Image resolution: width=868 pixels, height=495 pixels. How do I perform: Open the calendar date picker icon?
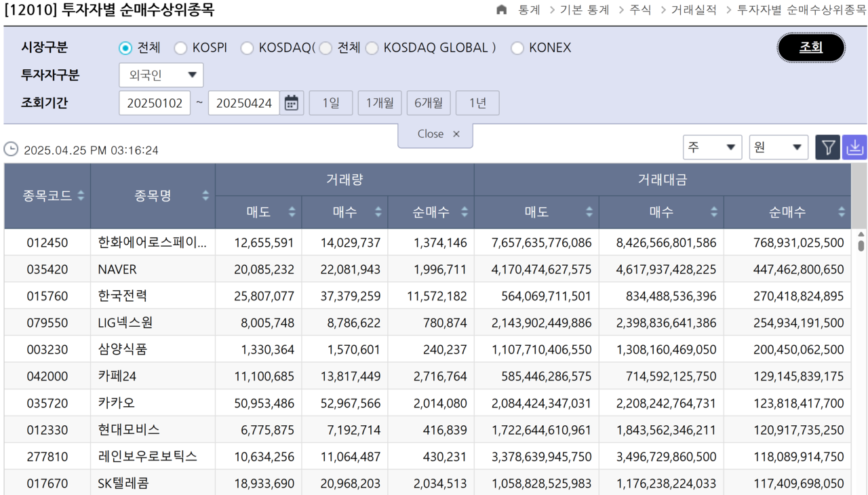(x=291, y=103)
